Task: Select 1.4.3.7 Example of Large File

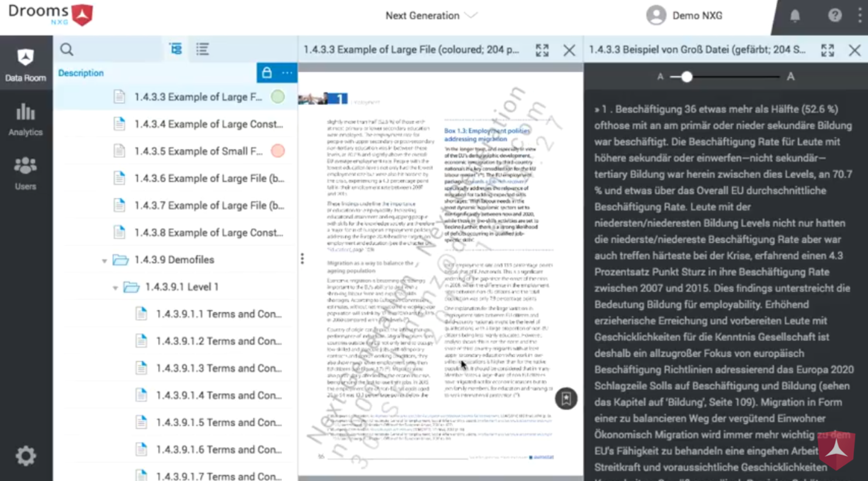Action: tap(209, 205)
